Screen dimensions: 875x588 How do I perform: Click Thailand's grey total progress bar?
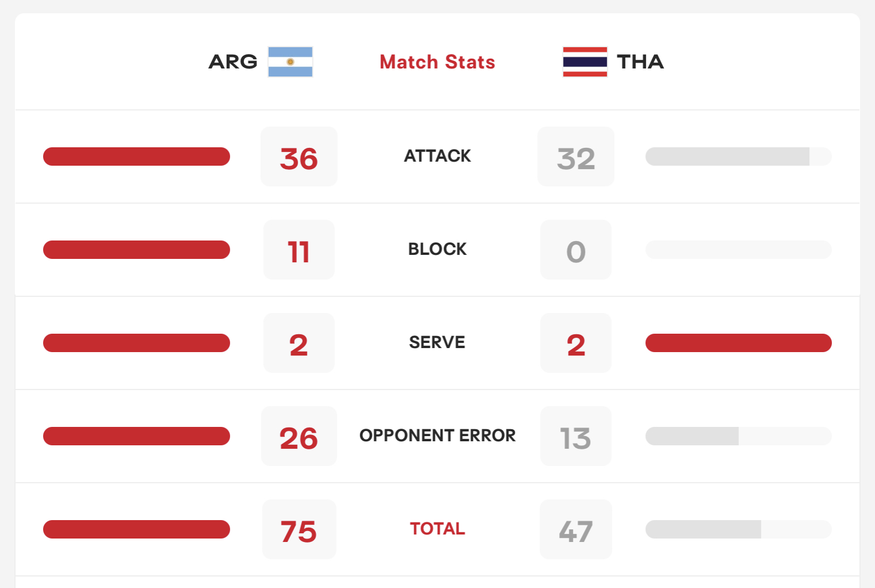point(739,529)
